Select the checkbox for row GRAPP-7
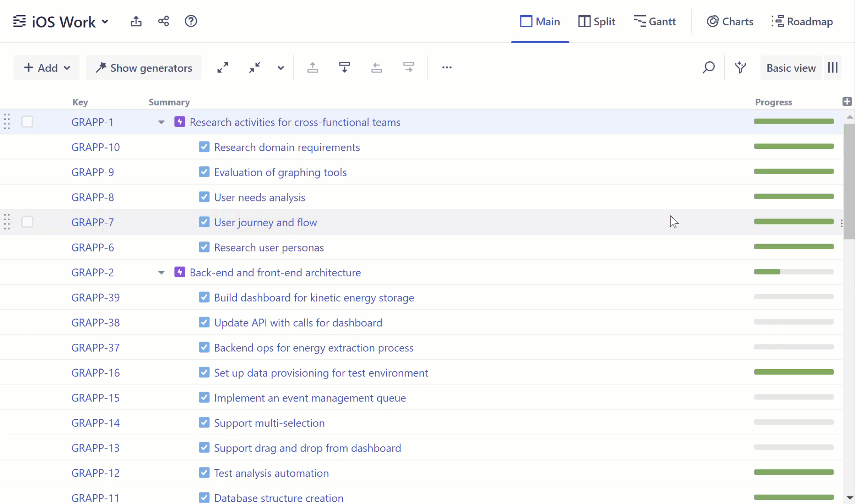Image resolution: width=855 pixels, height=504 pixels. point(28,222)
